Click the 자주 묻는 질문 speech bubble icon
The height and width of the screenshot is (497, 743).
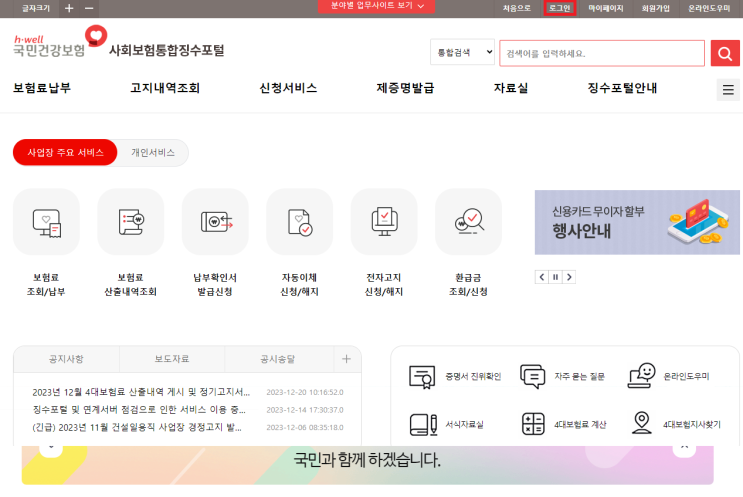click(533, 377)
